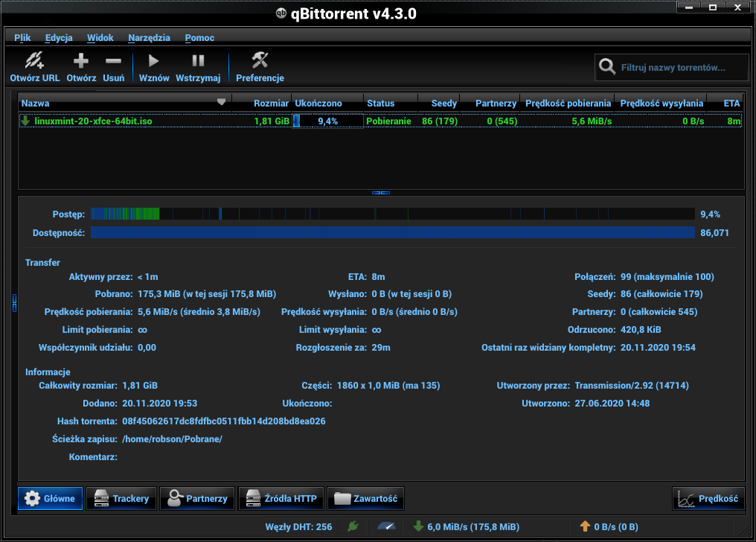Click the Usuń minus icon
This screenshot has width=756, height=542.
point(113,61)
